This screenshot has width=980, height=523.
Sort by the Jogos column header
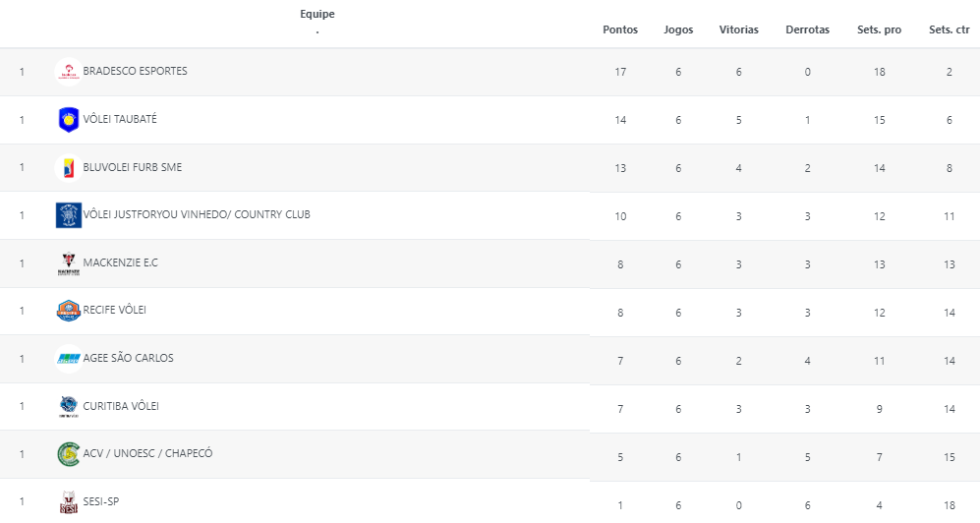(x=678, y=30)
